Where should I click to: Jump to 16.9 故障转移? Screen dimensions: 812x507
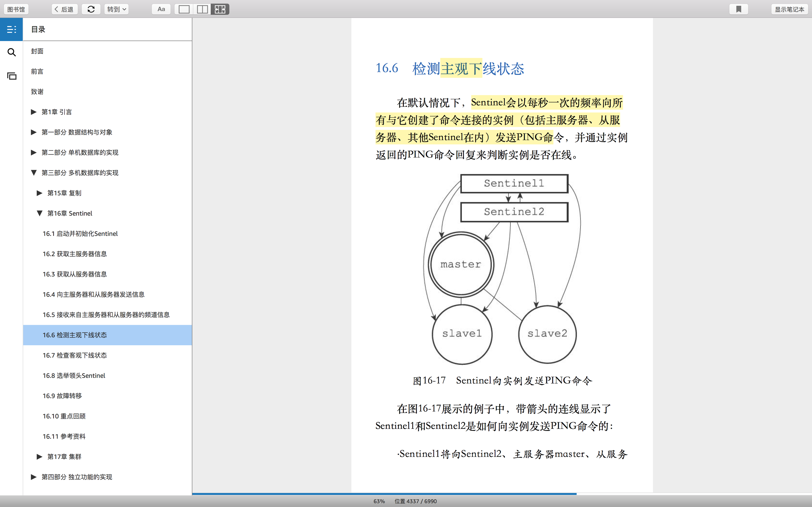click(x=62, y=396)
